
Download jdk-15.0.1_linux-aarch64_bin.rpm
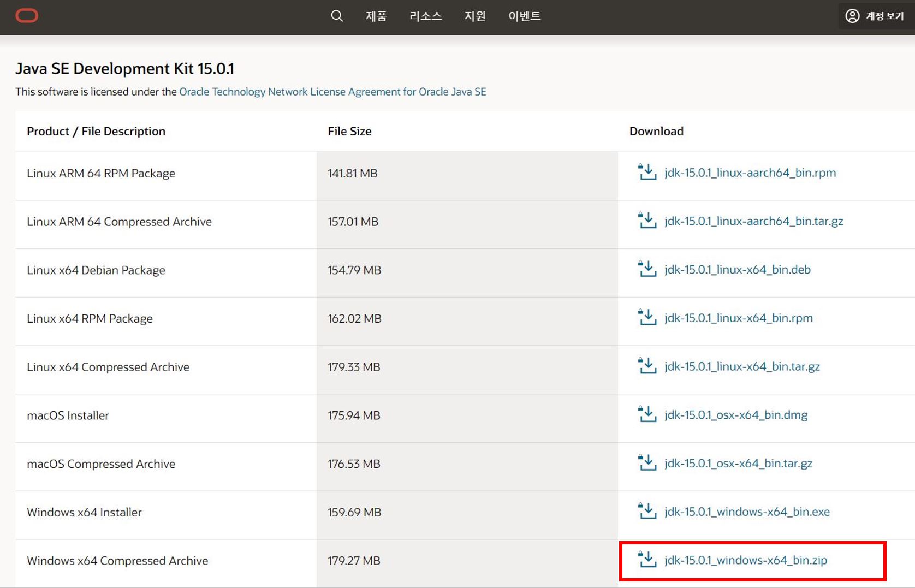750,173
